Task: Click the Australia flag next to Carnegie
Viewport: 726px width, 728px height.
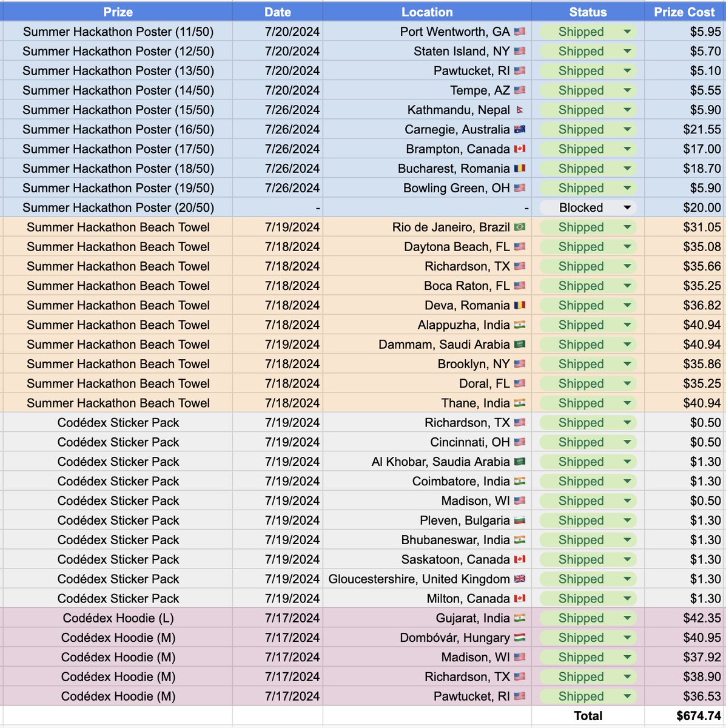Action: 520,129
